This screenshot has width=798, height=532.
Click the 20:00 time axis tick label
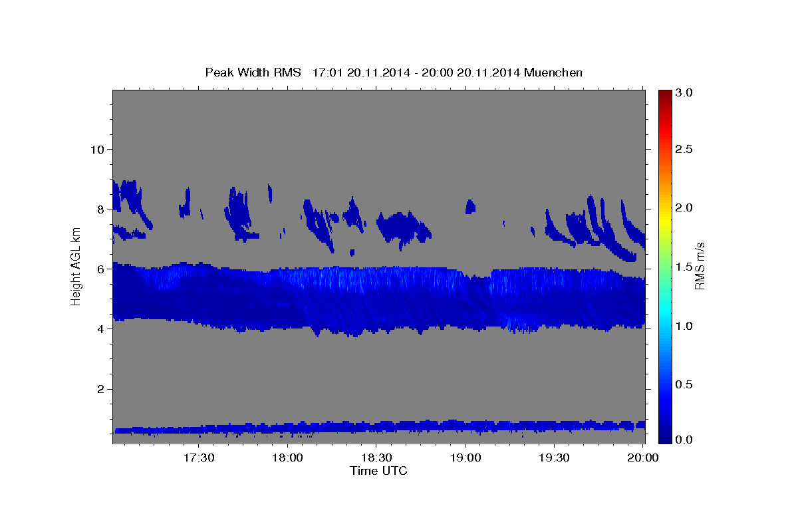643,458
